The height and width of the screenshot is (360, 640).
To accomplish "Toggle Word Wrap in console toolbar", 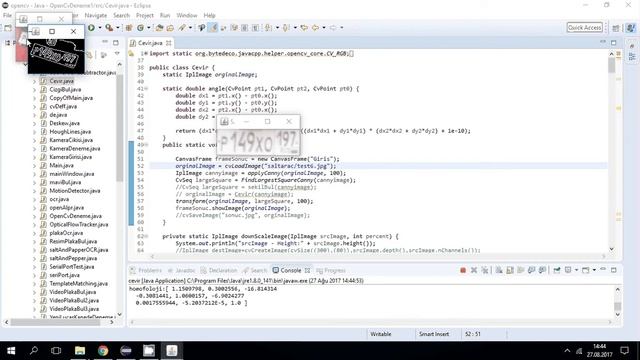I will click(520, 270).
